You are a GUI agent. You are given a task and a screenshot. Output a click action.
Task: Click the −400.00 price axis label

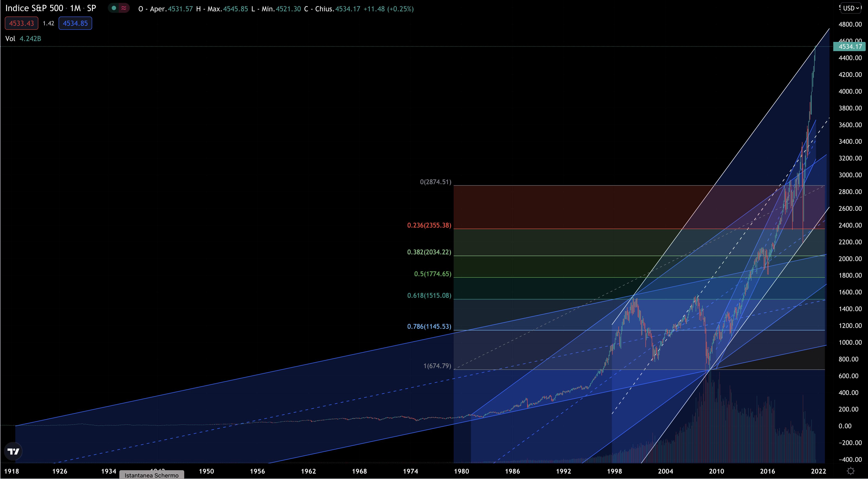coord(850,460)
